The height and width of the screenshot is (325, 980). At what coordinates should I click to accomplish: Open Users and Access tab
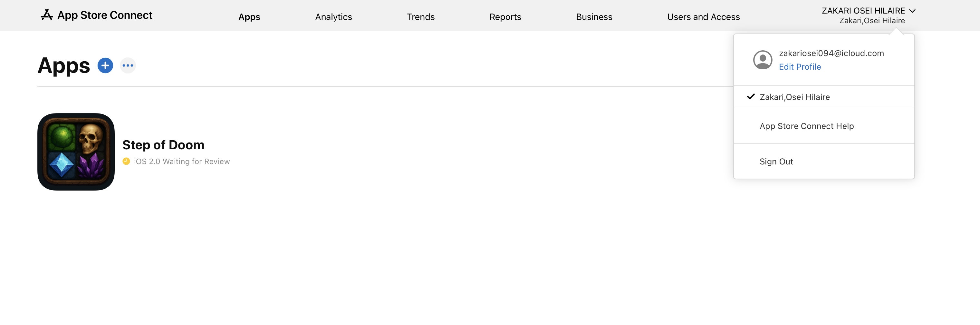(703, 17)
